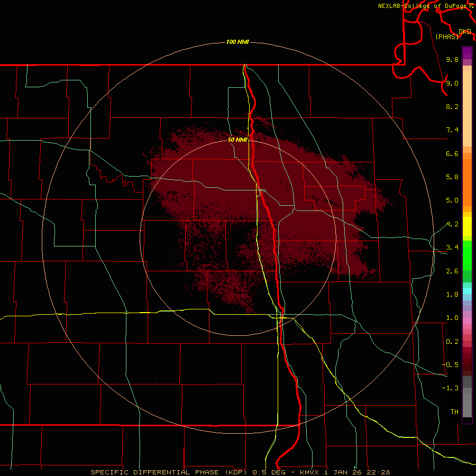The image size is (476, 476).
Task: Pick the purple band at the color bar top
Action: (x=467, y=52)
